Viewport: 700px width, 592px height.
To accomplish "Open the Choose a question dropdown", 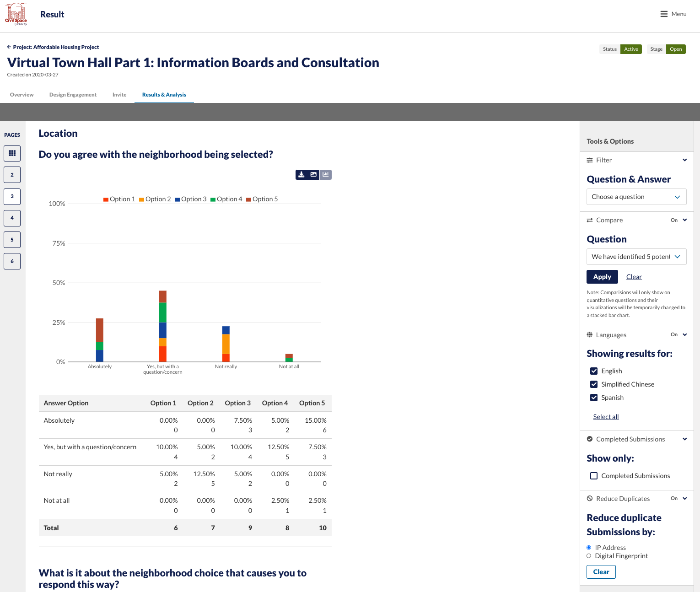I will (x=636, y=197).
